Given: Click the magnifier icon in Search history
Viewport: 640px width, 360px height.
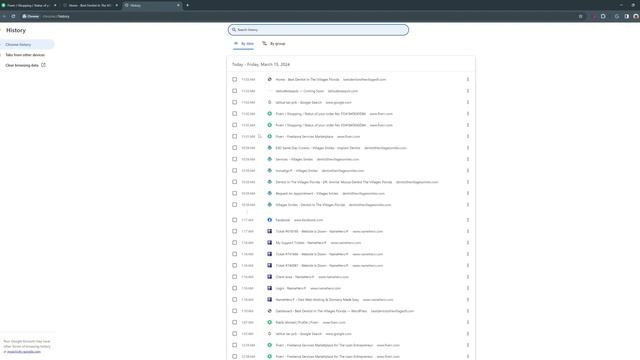Looking at the screenshot, I should coord(234,30).
